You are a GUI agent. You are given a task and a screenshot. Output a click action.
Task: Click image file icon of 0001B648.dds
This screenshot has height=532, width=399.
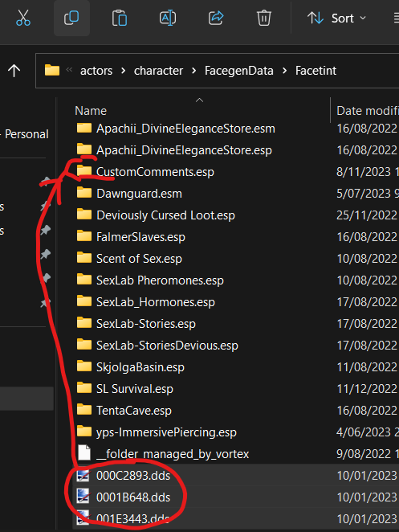[x=83, y=497]
